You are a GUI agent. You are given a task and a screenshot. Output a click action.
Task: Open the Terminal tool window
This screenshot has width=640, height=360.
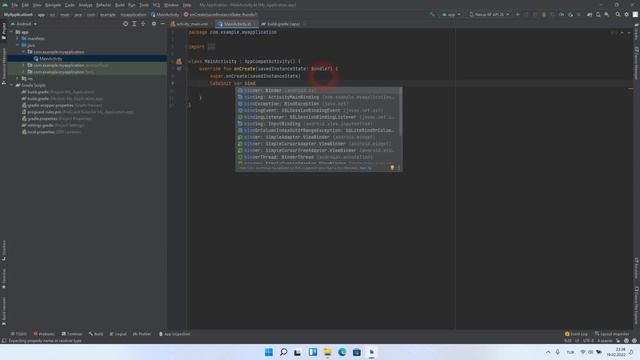(x=72, y=334)
